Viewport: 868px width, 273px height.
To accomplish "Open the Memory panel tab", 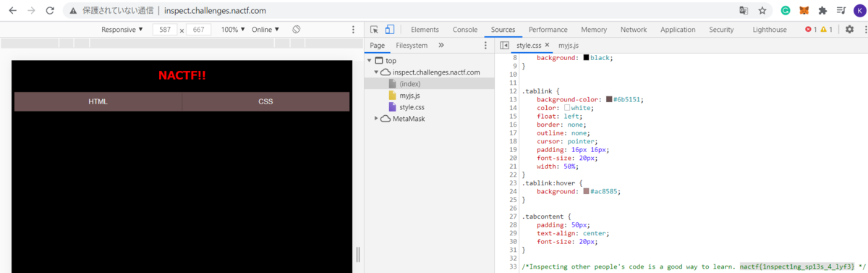I will (594, 30).
